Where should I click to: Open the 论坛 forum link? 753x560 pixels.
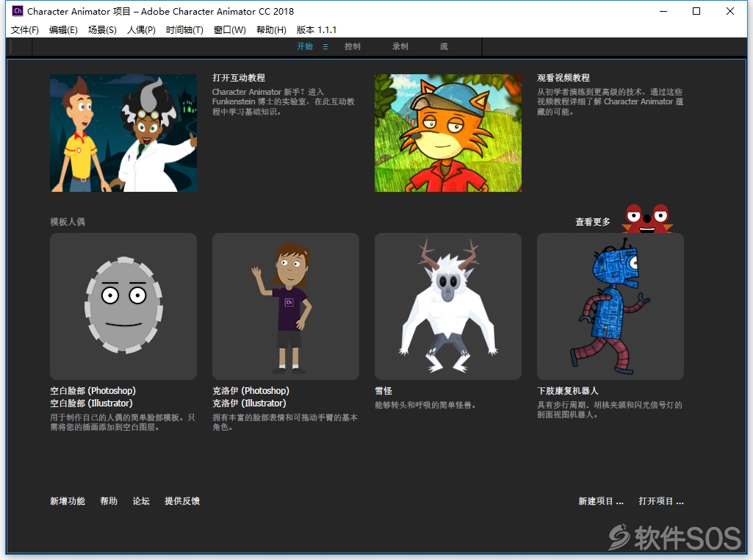(x=141, y=501)
